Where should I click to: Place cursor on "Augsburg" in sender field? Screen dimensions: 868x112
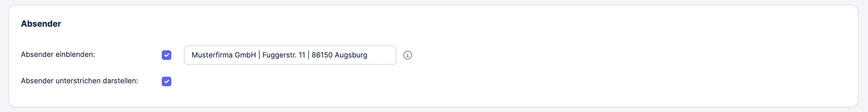click(351, 55)
